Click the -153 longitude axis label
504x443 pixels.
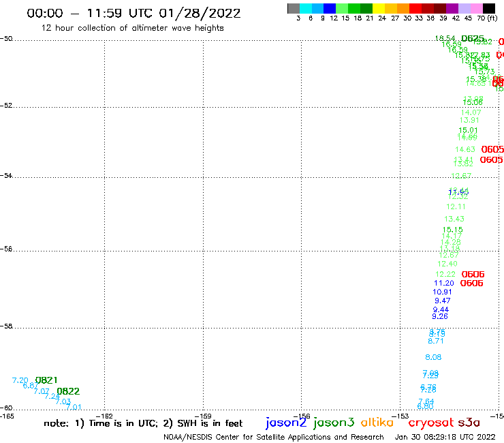pyautogui.click(x=400, y=416)
